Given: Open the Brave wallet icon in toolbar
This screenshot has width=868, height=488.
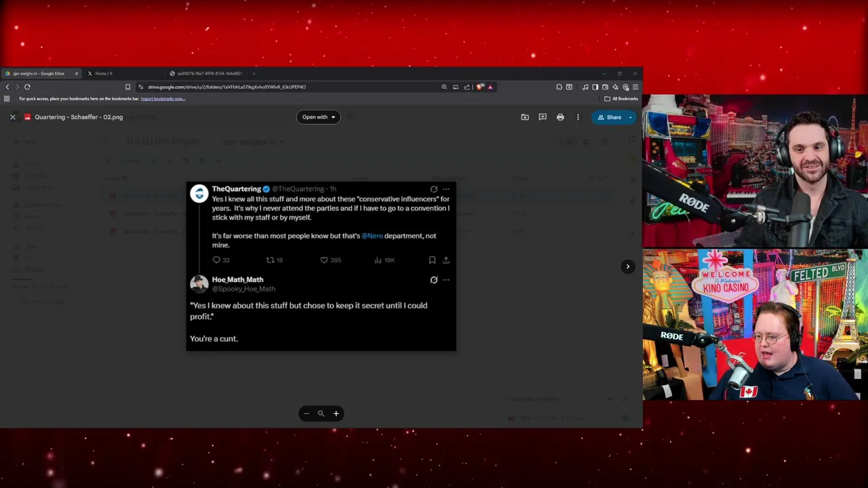Looking at the screenshot, I should click(x=605, y=87).
